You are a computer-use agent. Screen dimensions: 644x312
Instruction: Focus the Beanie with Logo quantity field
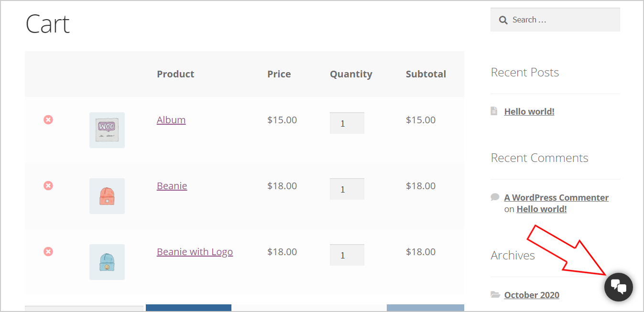coord(347,255)
